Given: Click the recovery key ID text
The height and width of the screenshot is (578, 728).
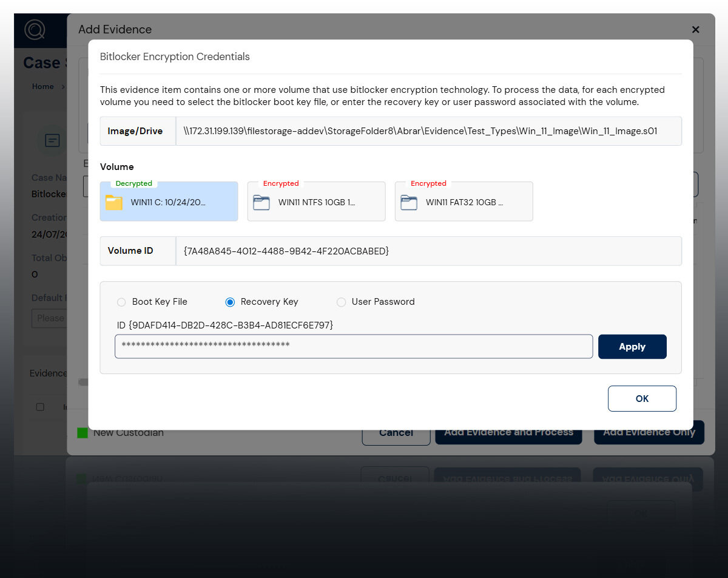Looking at the screenshot, I should [x=225, y=325].
